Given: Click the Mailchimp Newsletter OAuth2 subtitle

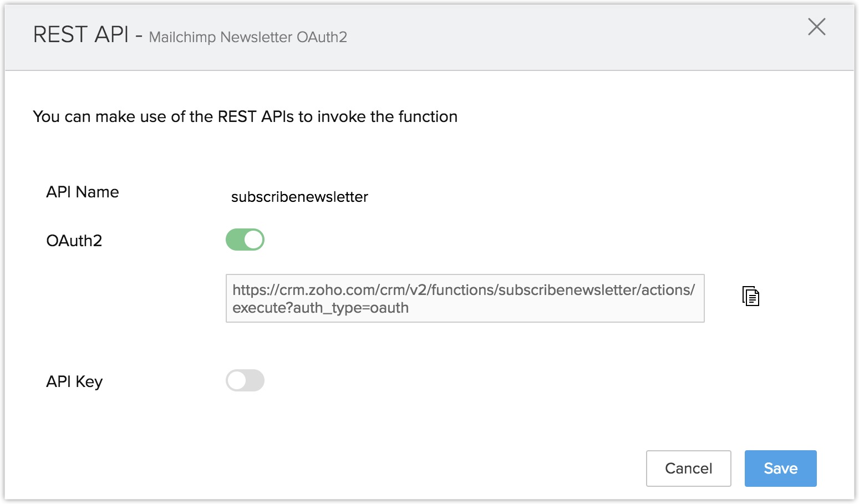Looking at the screenshot, I should point(248,37).
